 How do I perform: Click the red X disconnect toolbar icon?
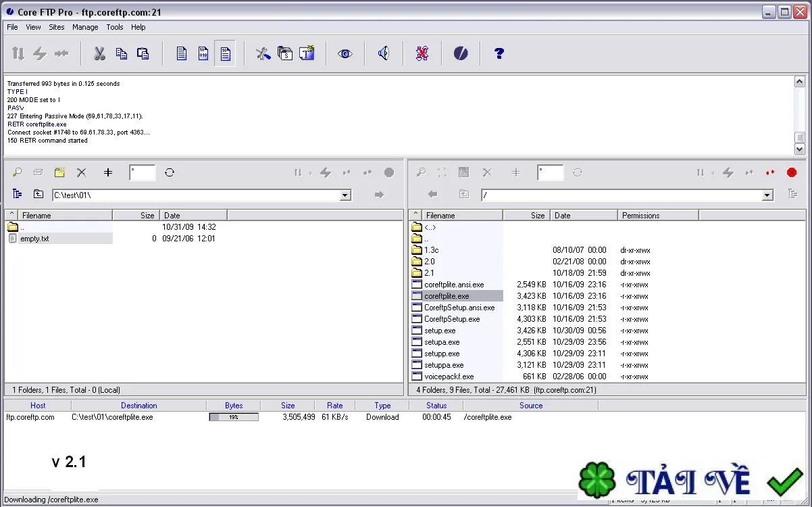click(422, 54)
